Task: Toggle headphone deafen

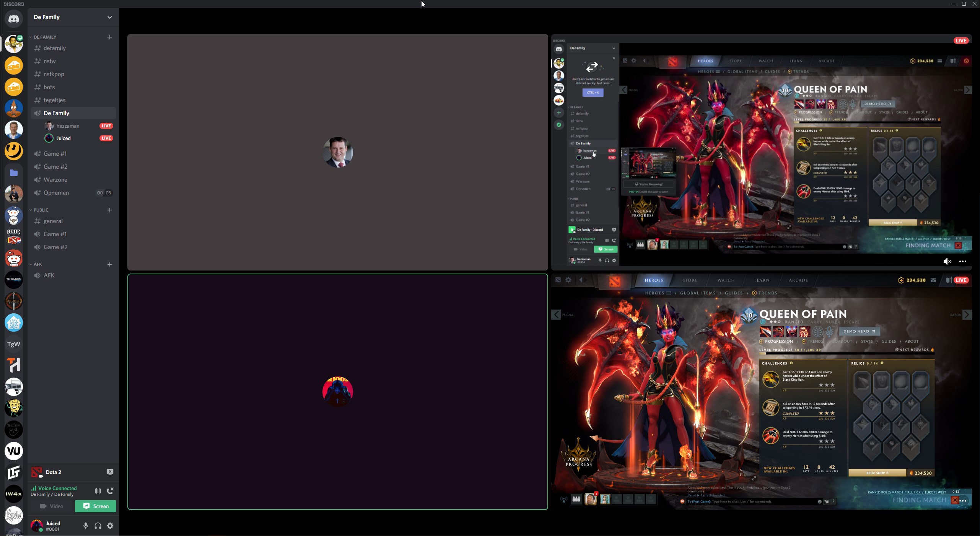Action: 98,526
